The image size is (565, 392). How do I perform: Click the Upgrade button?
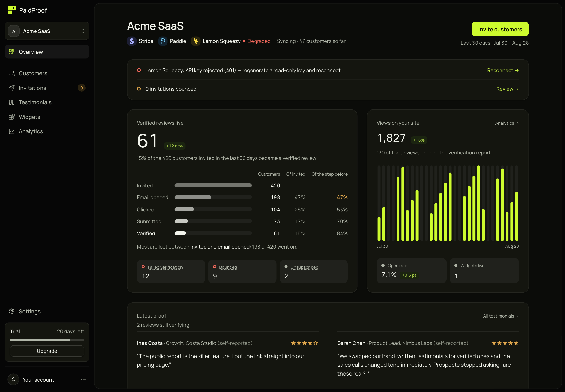click(47, 351)
